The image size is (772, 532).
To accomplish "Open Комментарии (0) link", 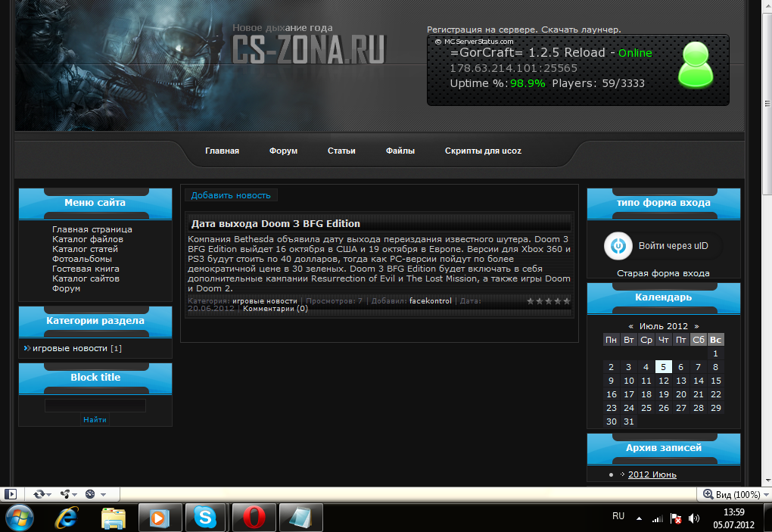I will [x=275, y=309].
